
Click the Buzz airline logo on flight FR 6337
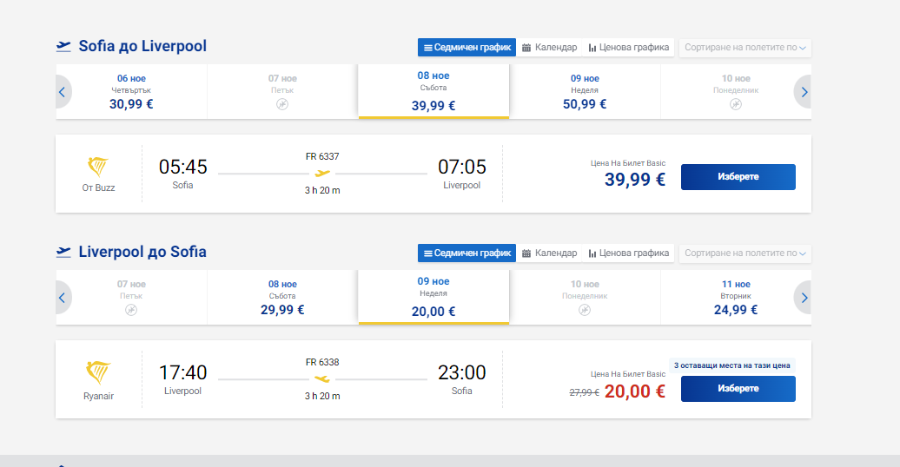pos(98,166)
